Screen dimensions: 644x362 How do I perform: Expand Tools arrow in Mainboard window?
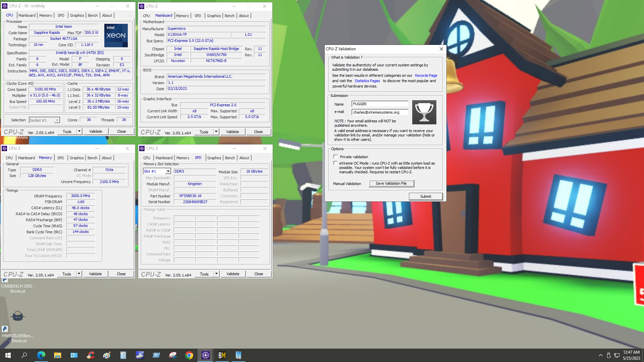click(216, 132)
